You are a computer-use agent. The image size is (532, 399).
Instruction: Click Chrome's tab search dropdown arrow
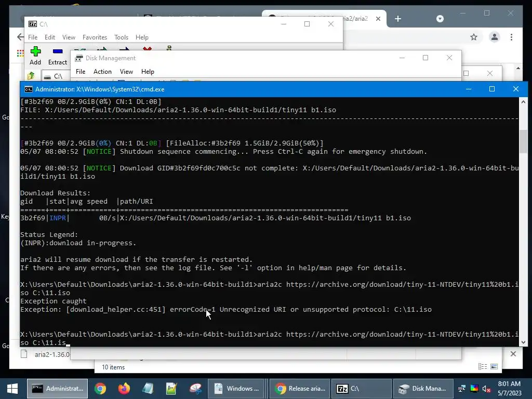(x=440, y=19)
